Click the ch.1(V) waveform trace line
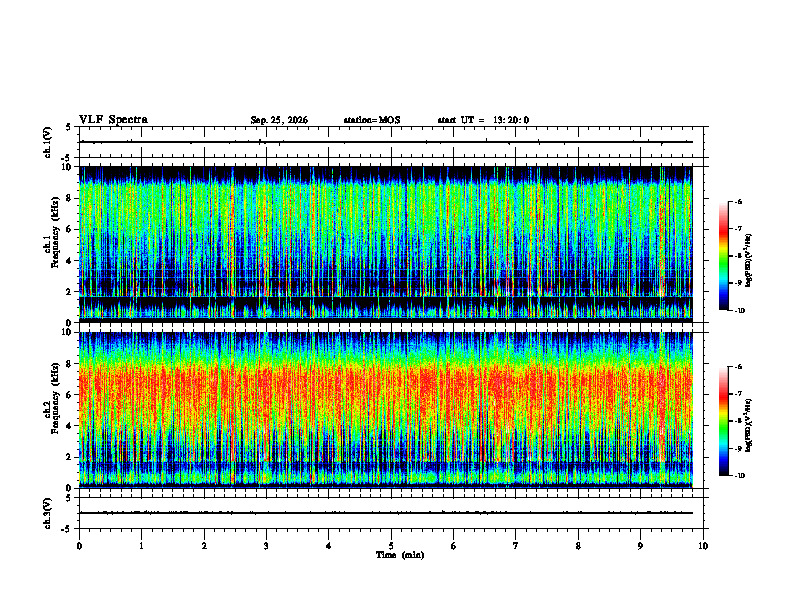Image resolution: width=792 pixels, height=612 pixels. pyautogui.click(x=386, y=142)
